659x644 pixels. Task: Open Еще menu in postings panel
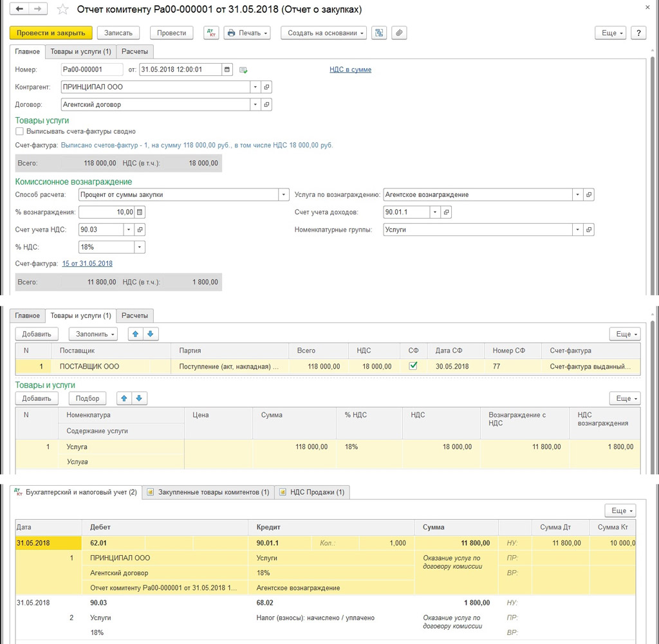(620, 510)
